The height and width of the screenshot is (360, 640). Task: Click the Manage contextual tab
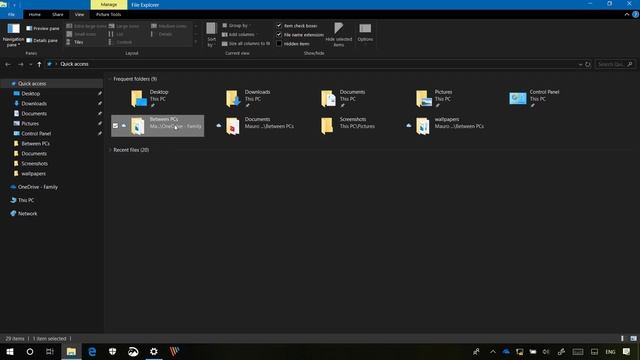click(109, 4)
